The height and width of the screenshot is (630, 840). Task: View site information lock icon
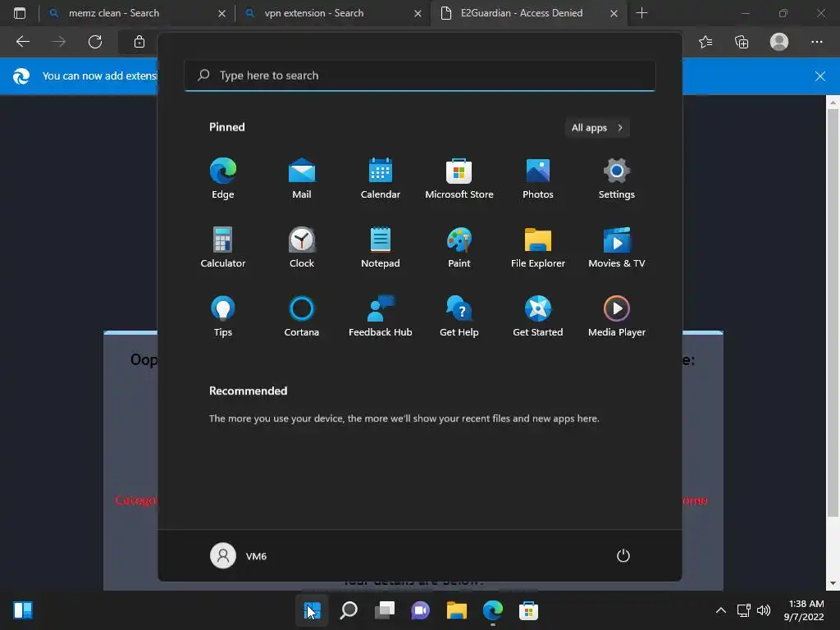tap(139, 42)
